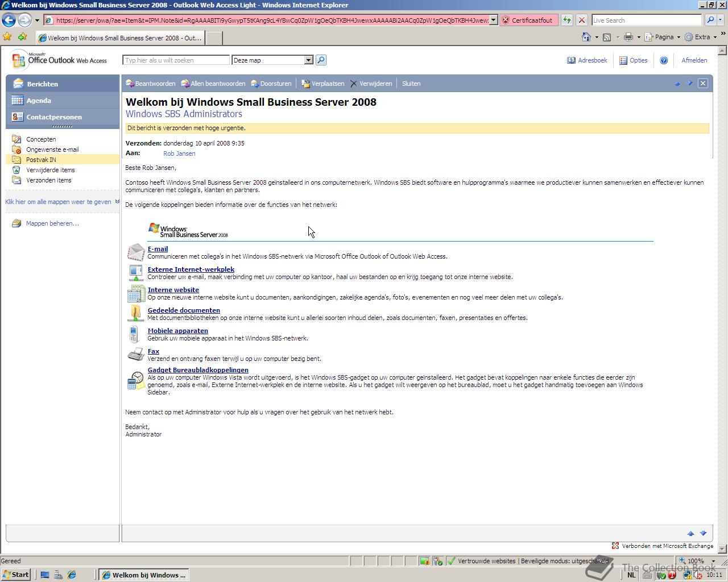Stop loading with the red X button
The image size is (728, 582).
(x=581, y=20)
